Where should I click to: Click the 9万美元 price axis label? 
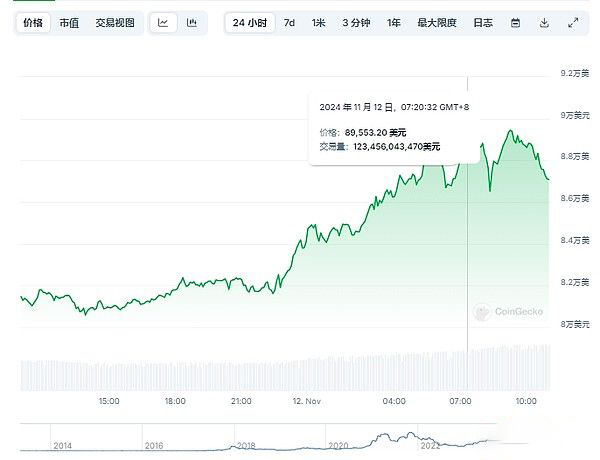575,115
